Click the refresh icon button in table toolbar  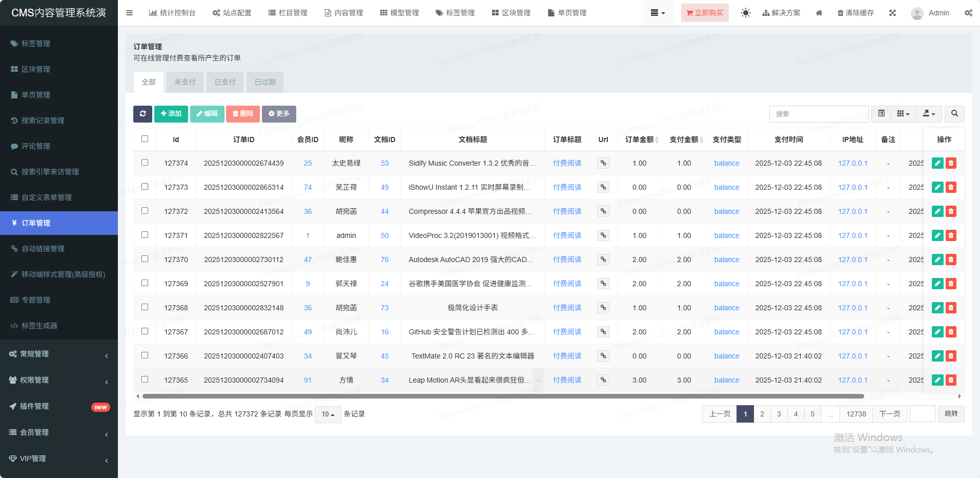[142, 114]
